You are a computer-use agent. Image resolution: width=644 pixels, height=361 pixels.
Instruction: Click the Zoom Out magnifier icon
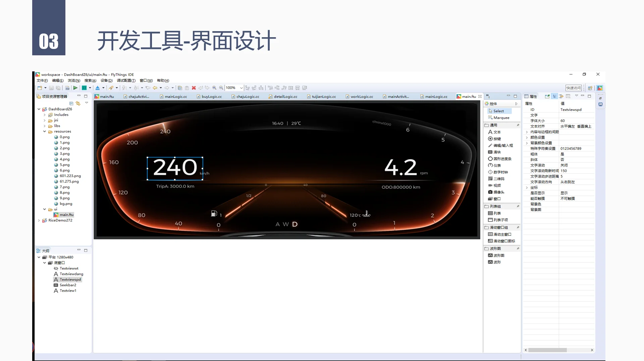pos(221,88)
